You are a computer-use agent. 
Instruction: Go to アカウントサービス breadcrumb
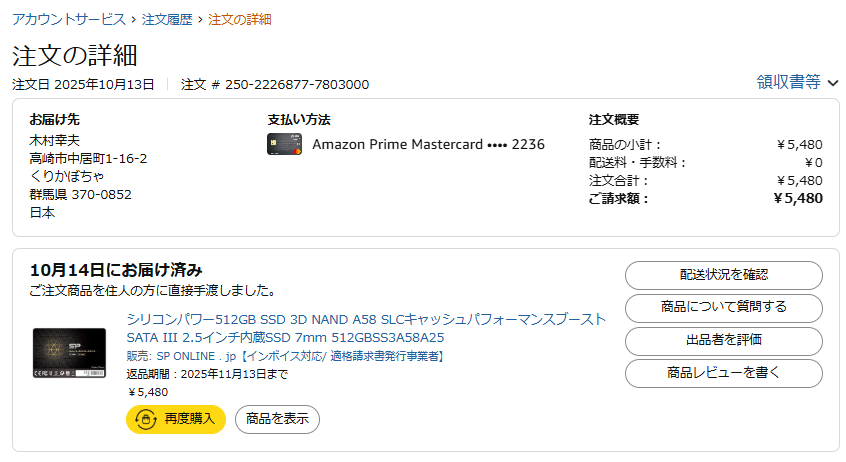tap(69, 20)
